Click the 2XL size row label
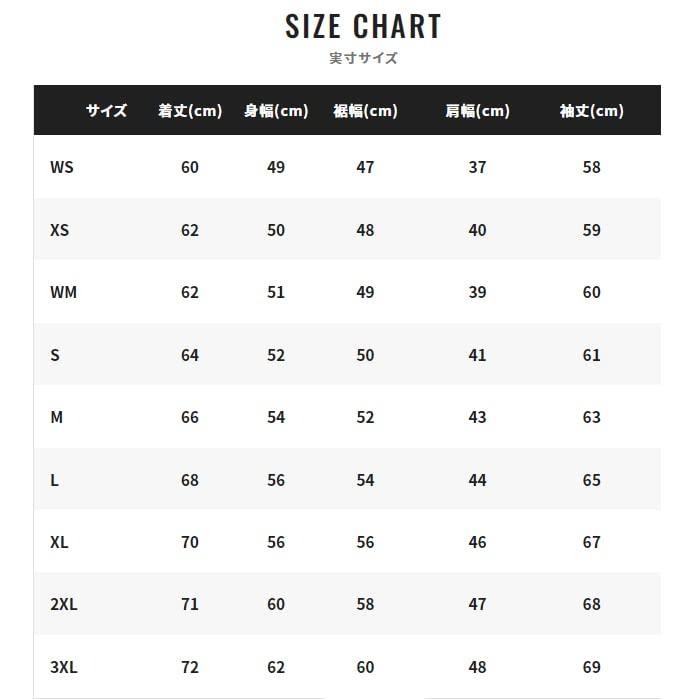The height and width of the screenshot is (700, 700). pos(64,604)
